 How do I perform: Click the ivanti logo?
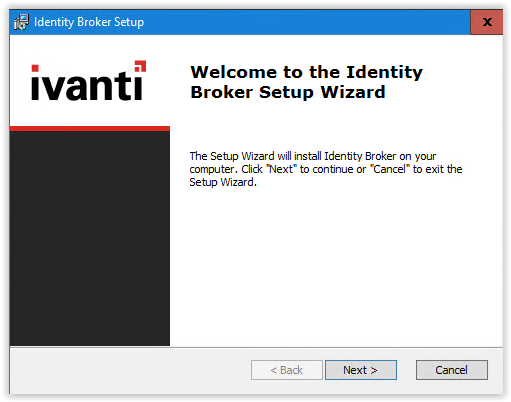(x=89, y=80)
